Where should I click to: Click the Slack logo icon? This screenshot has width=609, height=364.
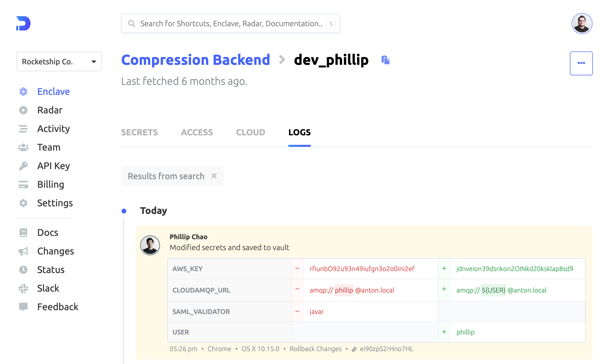pyautogui.click(x=23, y=288)
